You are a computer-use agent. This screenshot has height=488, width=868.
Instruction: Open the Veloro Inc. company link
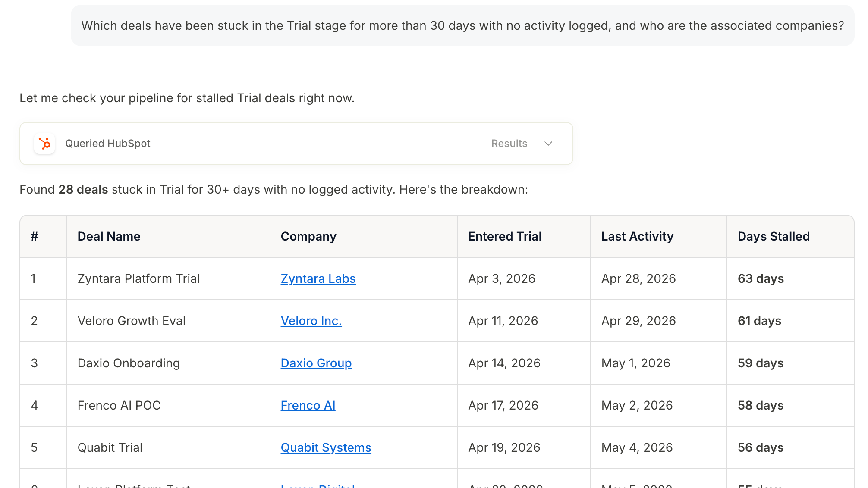click(x=311, y=321)
